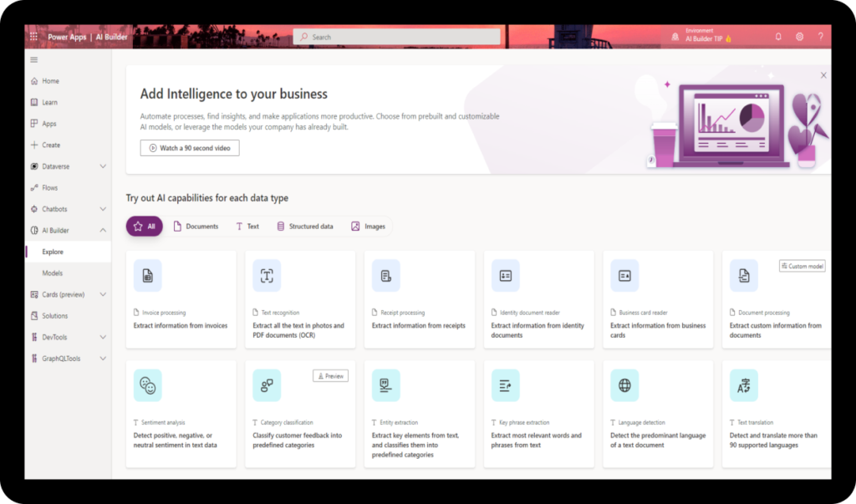Switch to the Documents filter tab
Image resolution: width=856 pixels, height=504 pixels.
(196, 227)
